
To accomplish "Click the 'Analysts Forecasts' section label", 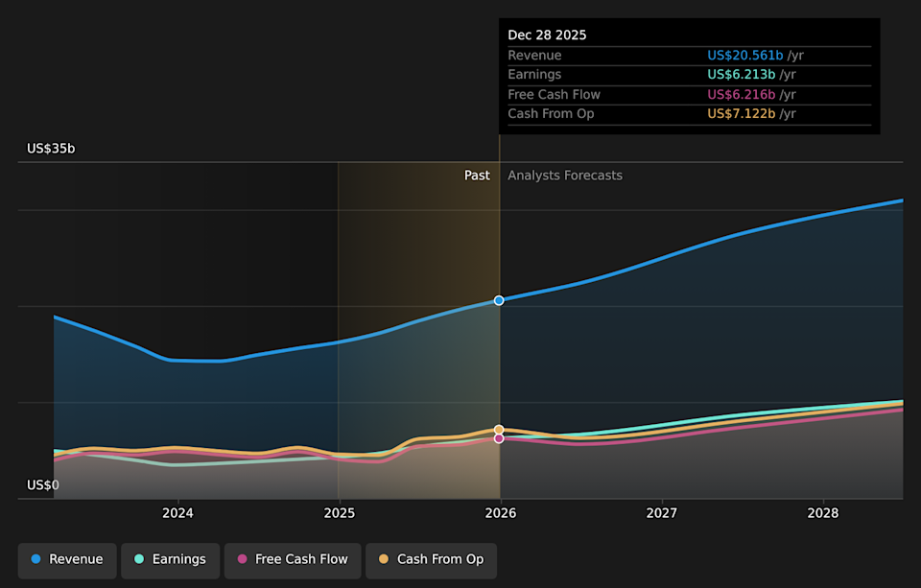I will click(565, 176).
